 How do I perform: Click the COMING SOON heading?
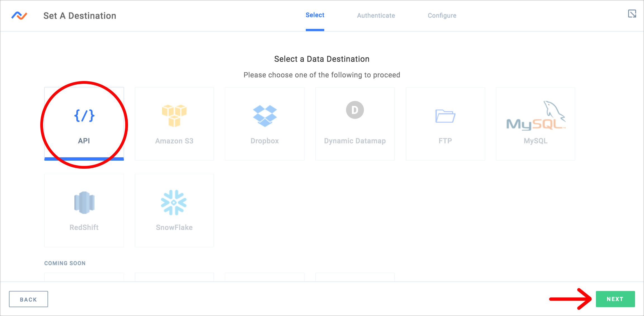pos(65,263)
